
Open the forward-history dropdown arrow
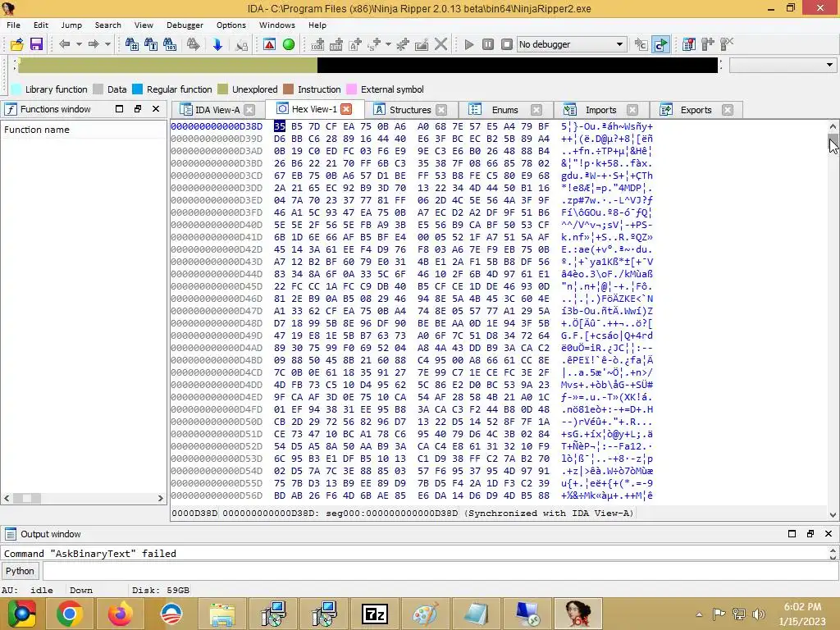(107, 44)
